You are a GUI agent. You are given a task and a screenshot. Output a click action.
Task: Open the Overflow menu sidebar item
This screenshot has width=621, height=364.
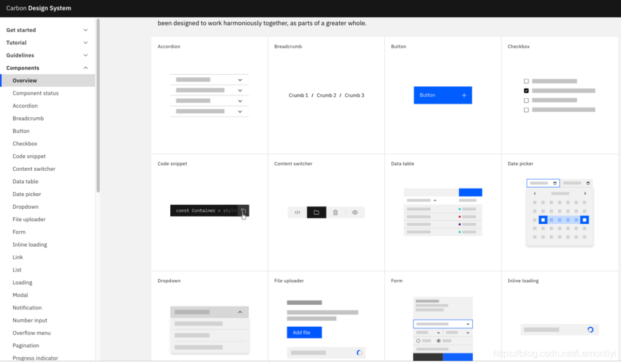coord(31,333)
